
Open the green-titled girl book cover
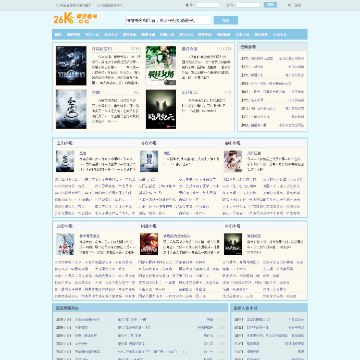click(x=161, y=66)
